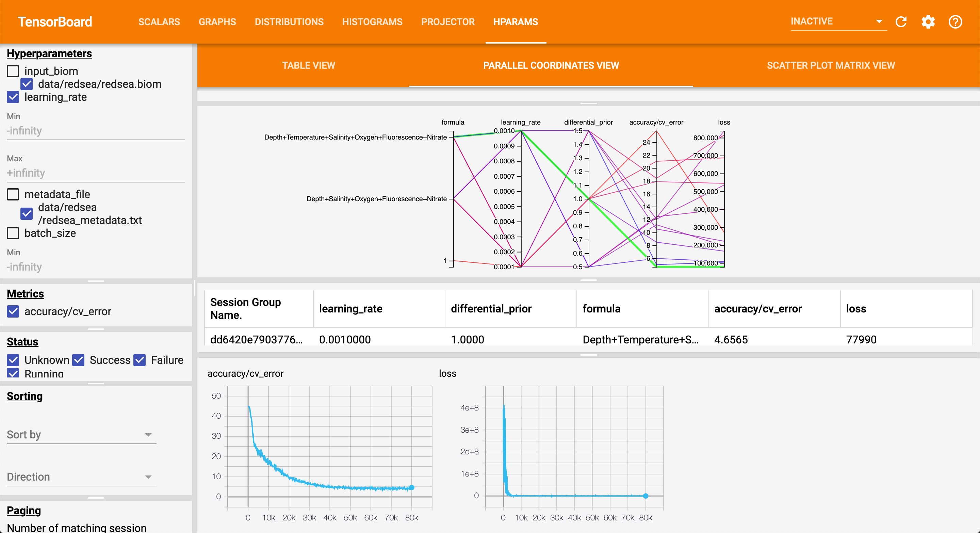Image resolution: width=980 pixels, height=533 pixels.
Task: Open the HISTOGRAMS tab
Action: tap(372, 22)
